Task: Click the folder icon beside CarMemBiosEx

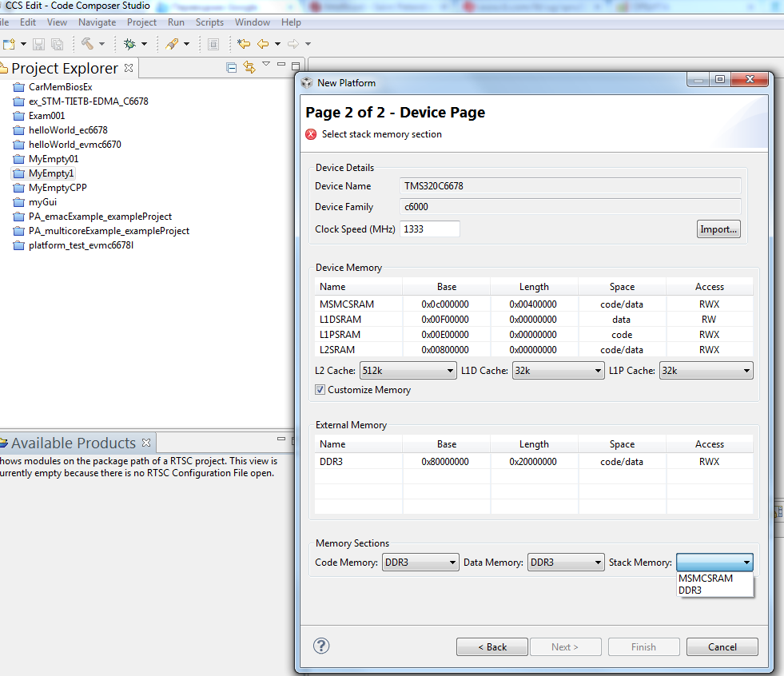Action: [x=19, y=87]
